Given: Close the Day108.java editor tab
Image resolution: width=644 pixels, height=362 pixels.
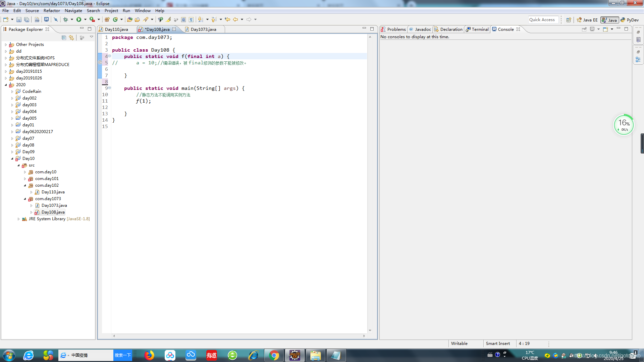Looking at the screenshot, I should point(174,29).
